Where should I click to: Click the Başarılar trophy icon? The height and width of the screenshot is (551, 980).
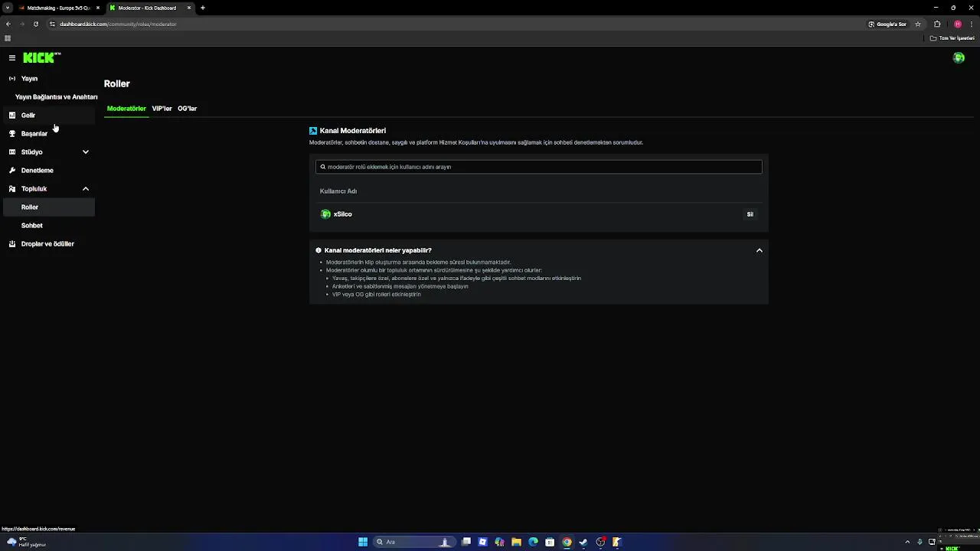pos(12,133)
